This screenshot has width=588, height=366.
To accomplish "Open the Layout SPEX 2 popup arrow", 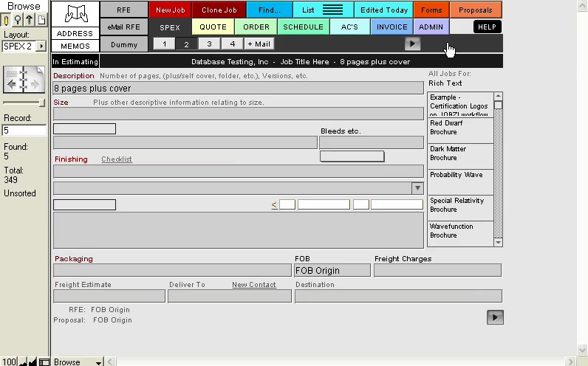I will pos(41,46).
